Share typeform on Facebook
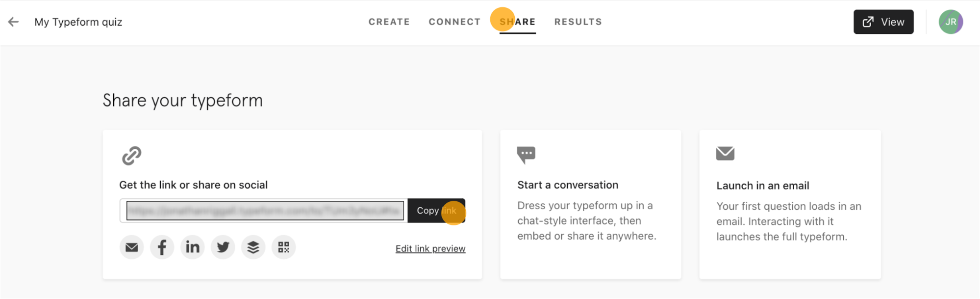 162,247
